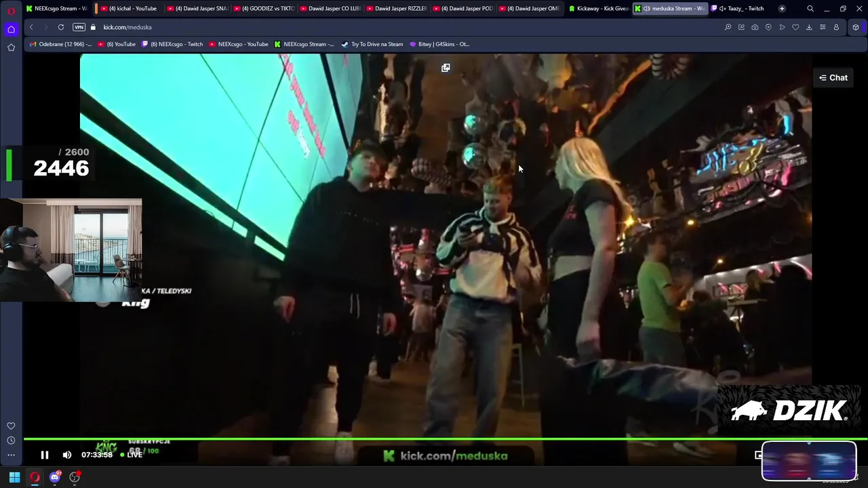Screen dimensions: 868x488
Task: Switch to Taazy_ - Twitch tab
Action: (x=740, y=9)
